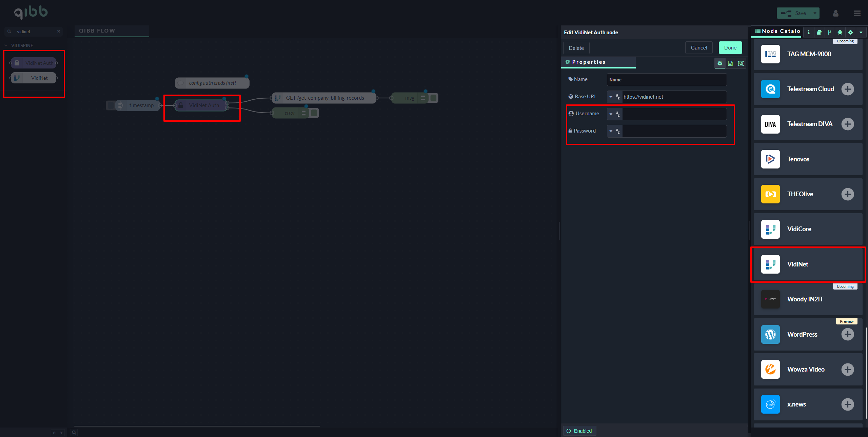868x437 pixels.
Task: Open node appearance settings icon
Action: pos(741,63)
